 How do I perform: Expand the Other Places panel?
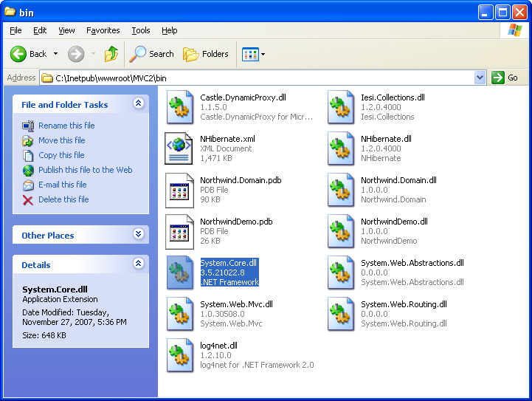pyautogui.click(x=139, y=233)
